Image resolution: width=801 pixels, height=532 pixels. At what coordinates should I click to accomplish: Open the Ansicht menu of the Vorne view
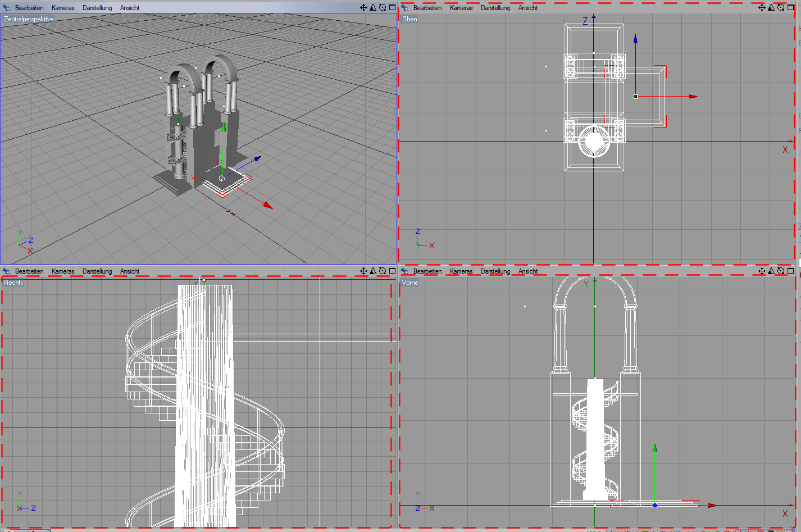point(528,271)
